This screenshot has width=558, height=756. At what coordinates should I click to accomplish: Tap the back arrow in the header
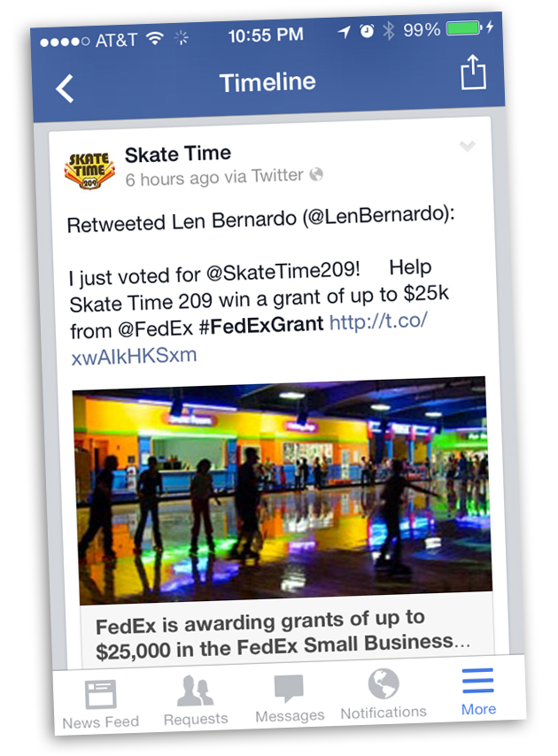(x=65, y=89)
